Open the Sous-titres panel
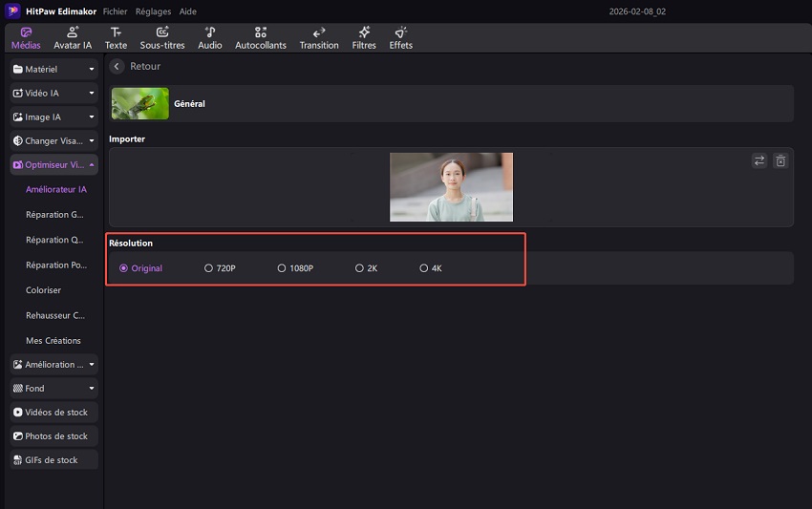Screen dimensions: 812x509 click(x=162, y=38)
